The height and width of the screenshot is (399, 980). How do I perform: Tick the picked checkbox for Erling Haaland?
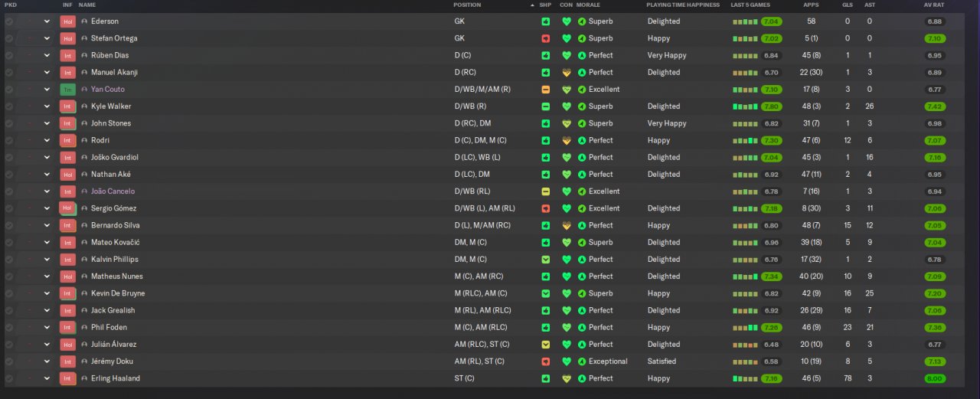pos(8,378)
